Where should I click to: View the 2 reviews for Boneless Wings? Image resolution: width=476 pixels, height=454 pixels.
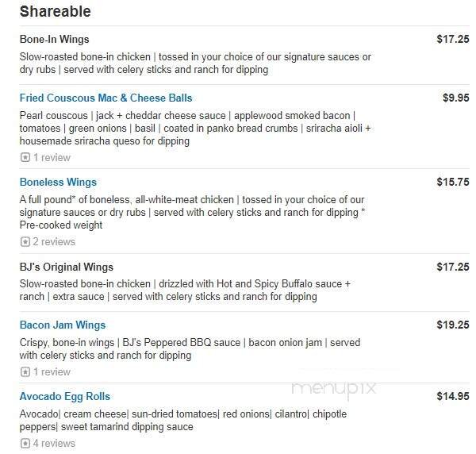tap(54, 242)
